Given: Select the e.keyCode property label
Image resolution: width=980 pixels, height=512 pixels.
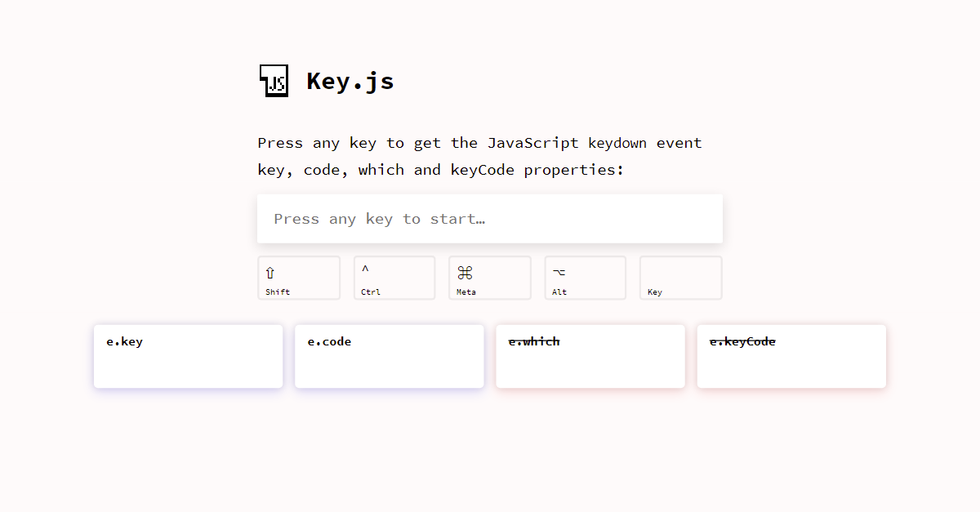Looking at the screenshot, I should coord(742,341).
